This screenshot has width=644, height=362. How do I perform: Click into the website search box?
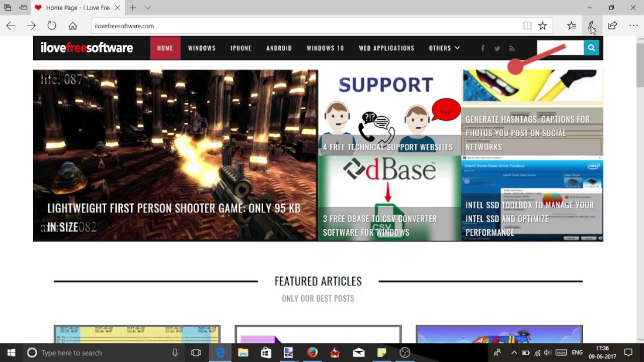click(560, 48)
